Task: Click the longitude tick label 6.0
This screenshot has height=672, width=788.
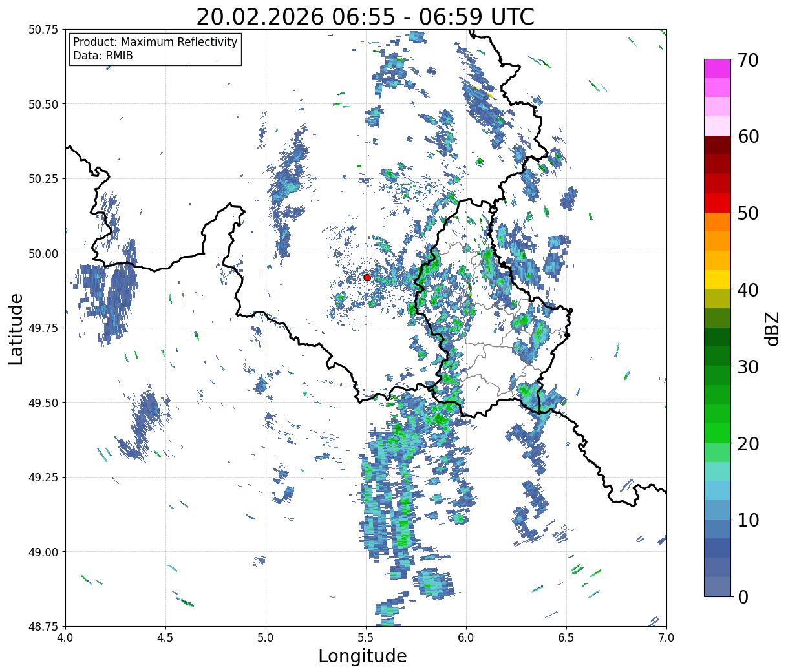Action: pos(466,637)
